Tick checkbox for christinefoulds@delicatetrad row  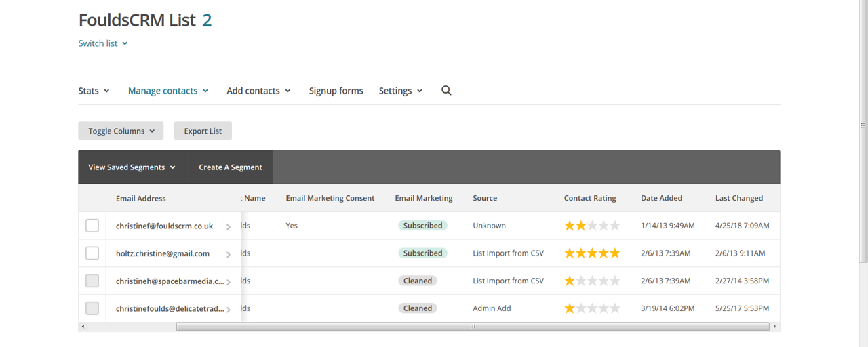pyautogui.click(x=92, y=308)
